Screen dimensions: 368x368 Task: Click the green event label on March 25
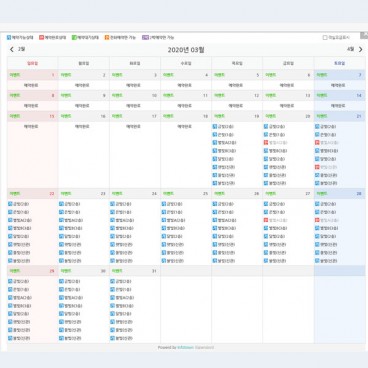(x=168, y=194)
